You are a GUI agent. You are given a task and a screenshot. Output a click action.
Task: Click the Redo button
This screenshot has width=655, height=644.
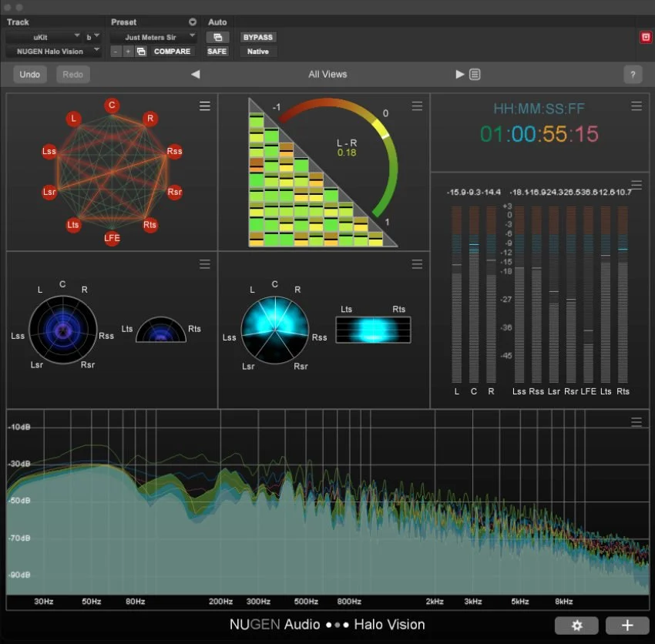73,75
